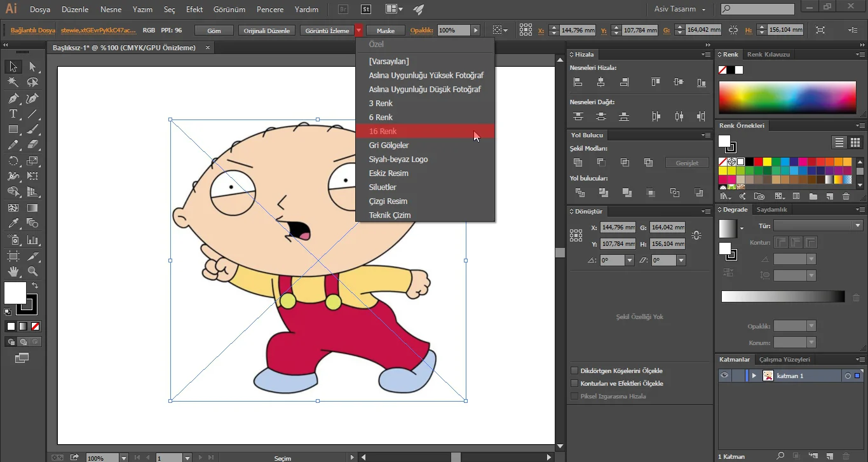The image size is (868, 462).
Task: Click the trash icon in Renk Örnekleri
Action: click(x=846, y=196)
